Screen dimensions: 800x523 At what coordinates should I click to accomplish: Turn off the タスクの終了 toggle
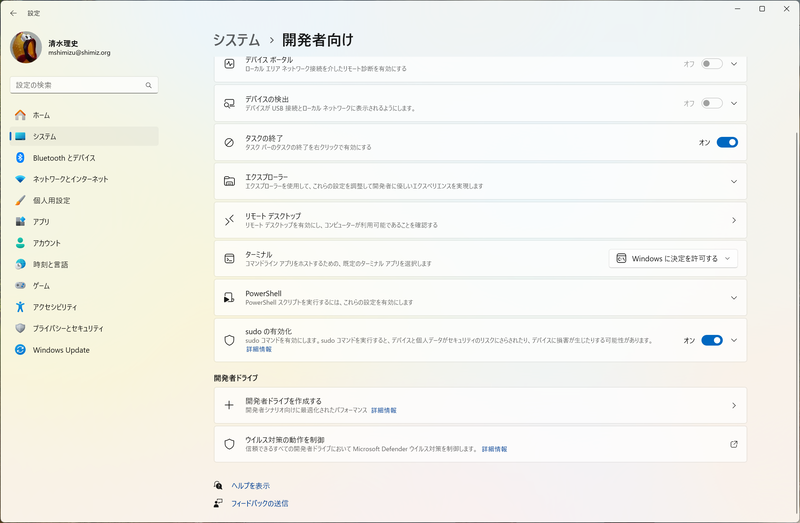click(x=727, y=142)
